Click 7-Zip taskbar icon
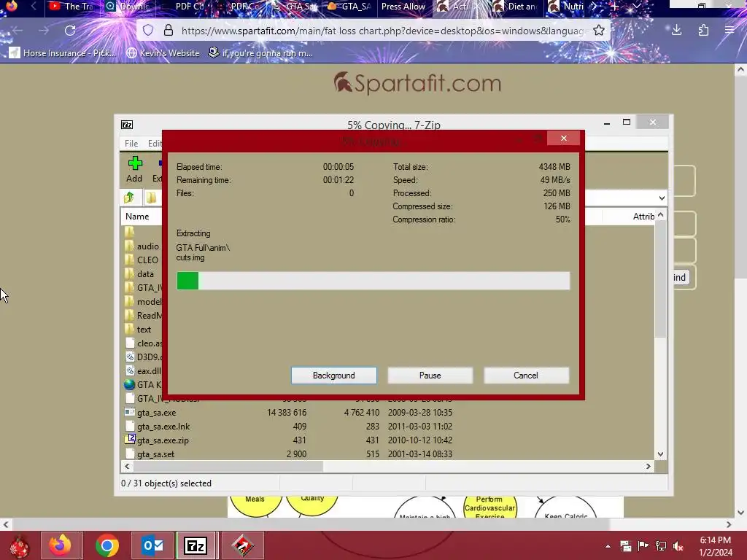The width and height of the screenshot is (747, 560). point(196,545)
